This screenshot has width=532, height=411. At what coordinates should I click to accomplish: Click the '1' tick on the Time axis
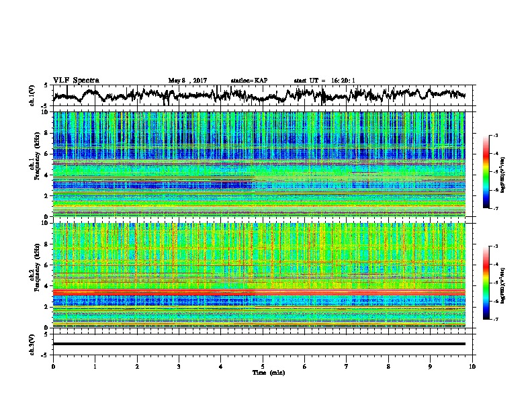click(95, 367)
